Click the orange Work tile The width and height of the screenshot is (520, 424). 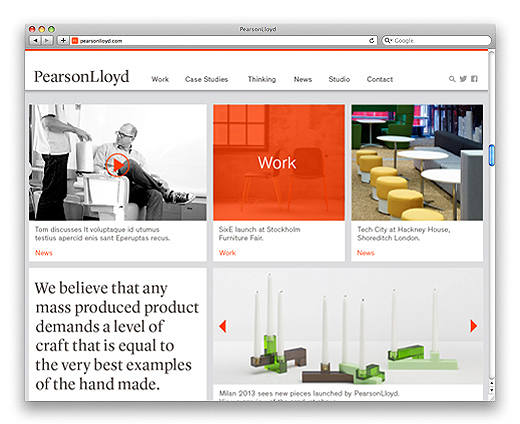pyautogui.click(x=279, y=162)
